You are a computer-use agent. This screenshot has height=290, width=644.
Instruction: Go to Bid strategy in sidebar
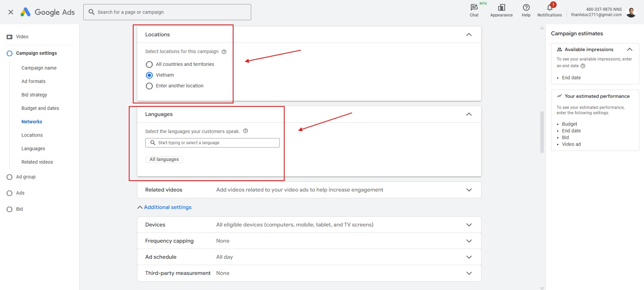[34, 95]
